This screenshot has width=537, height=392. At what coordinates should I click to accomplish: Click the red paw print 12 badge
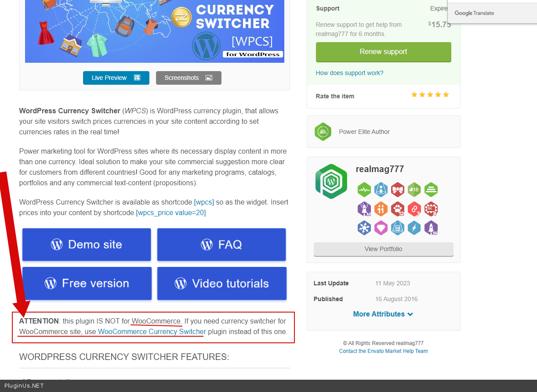[x=397, y=209]
